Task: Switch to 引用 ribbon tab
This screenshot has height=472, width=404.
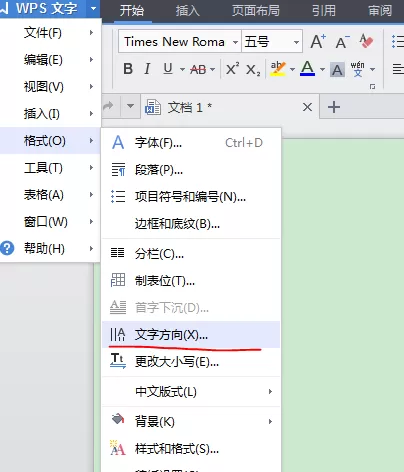Action: 324,11
